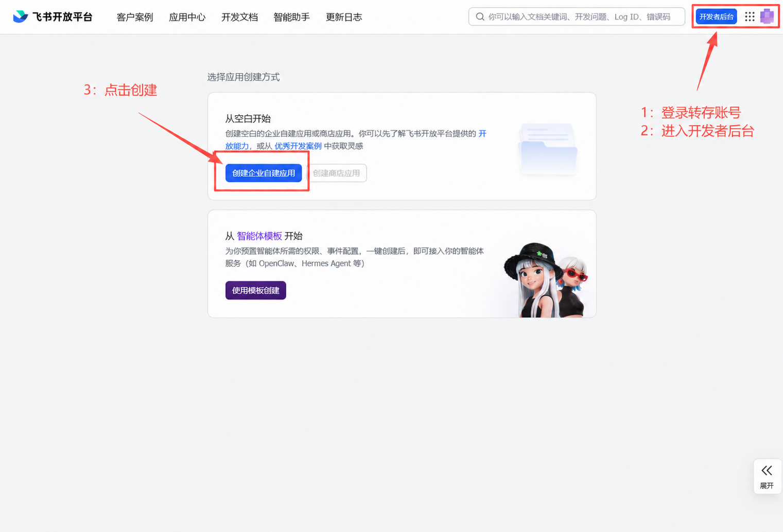This screenshot has width=783, height=532.
Task: Open the 智能体模板 link
Action: 259,236
